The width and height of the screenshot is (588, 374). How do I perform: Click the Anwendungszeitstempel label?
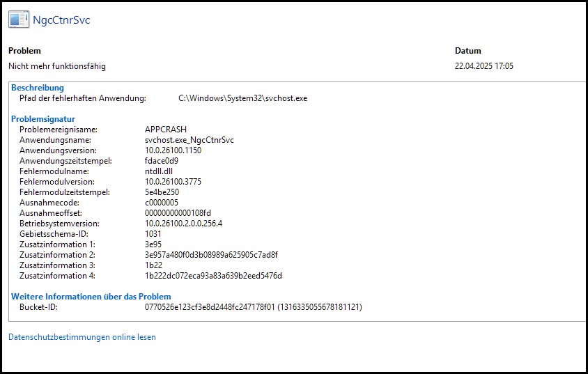coord(65,161)
